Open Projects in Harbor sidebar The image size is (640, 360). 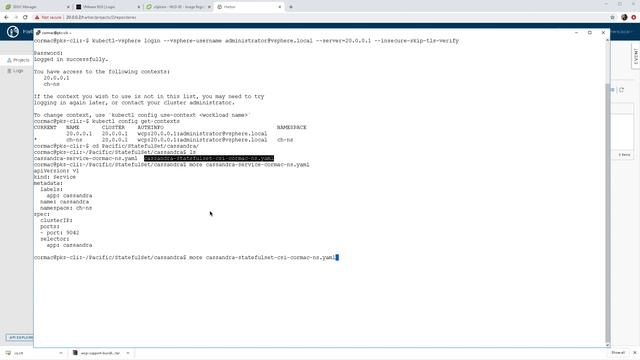pyautogui.click(x=18, y=60)
